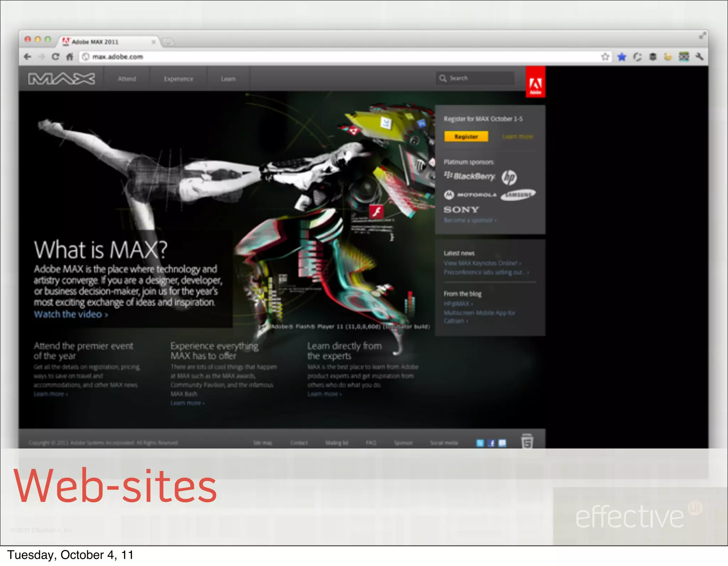Click the Become a sponsor link
This screenshot has width=728, height=566.
(470, 220)
